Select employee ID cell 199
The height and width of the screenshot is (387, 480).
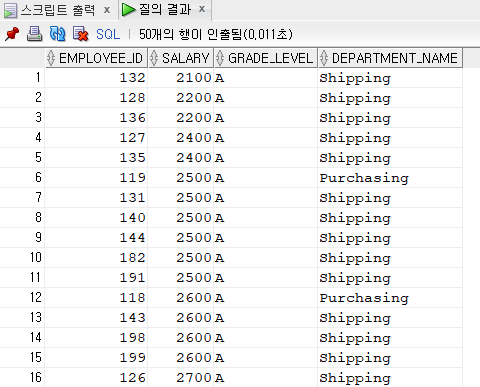(96, 358)
